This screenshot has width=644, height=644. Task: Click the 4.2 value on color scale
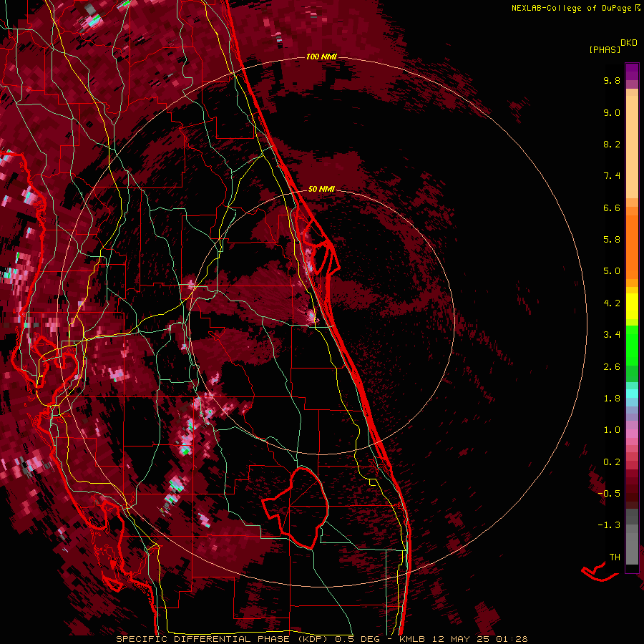[612, 303]
